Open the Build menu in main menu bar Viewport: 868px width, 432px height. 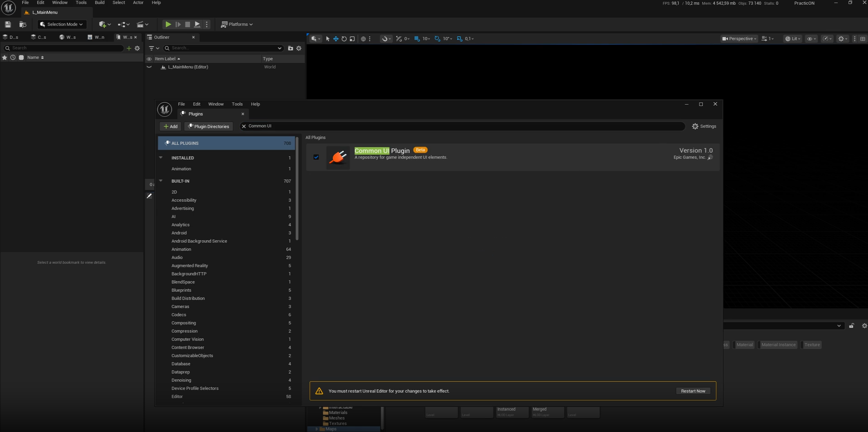[100, 3]
